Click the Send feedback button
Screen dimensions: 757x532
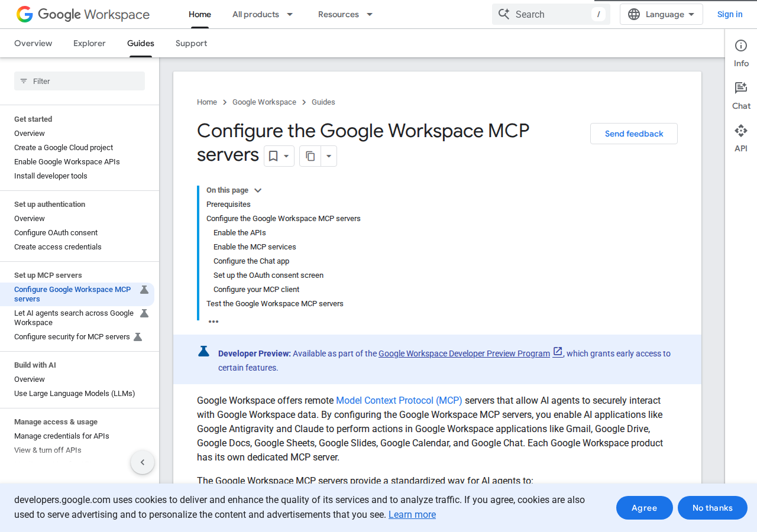pos(634,134)
